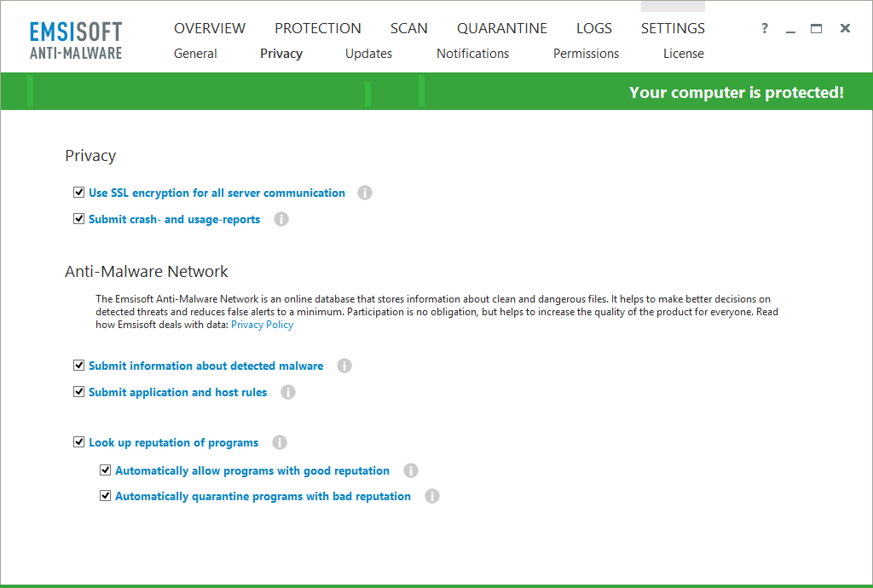Select the Privacy settings tab
The width and height of the screenshot is (873, 588).
(281, 54)
